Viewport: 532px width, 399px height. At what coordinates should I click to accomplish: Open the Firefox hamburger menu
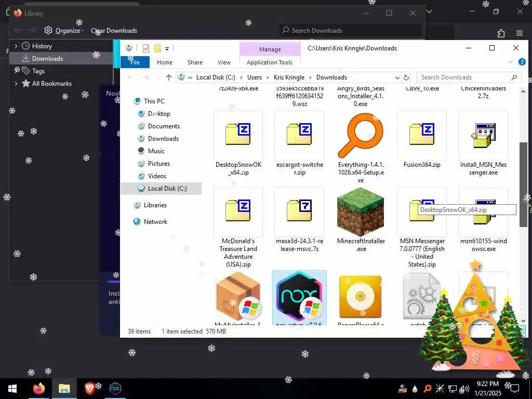pos(520,33)
